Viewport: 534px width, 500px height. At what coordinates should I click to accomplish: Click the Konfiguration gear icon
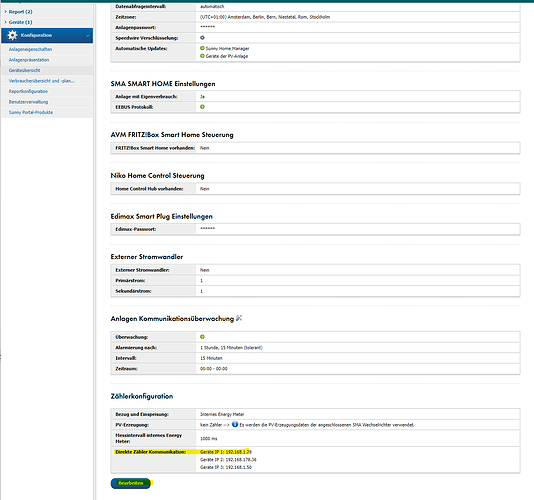[12, 35]
